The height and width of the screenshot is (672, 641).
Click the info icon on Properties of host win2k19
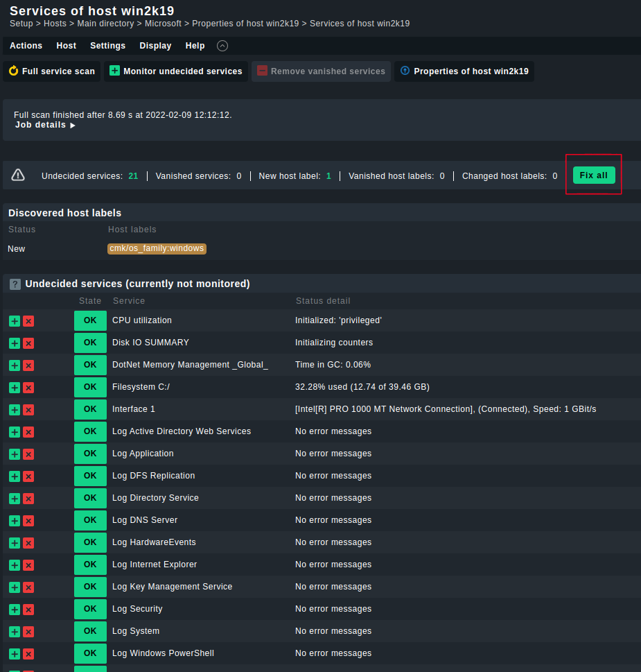pyautogui.click(x=404, y=71)
